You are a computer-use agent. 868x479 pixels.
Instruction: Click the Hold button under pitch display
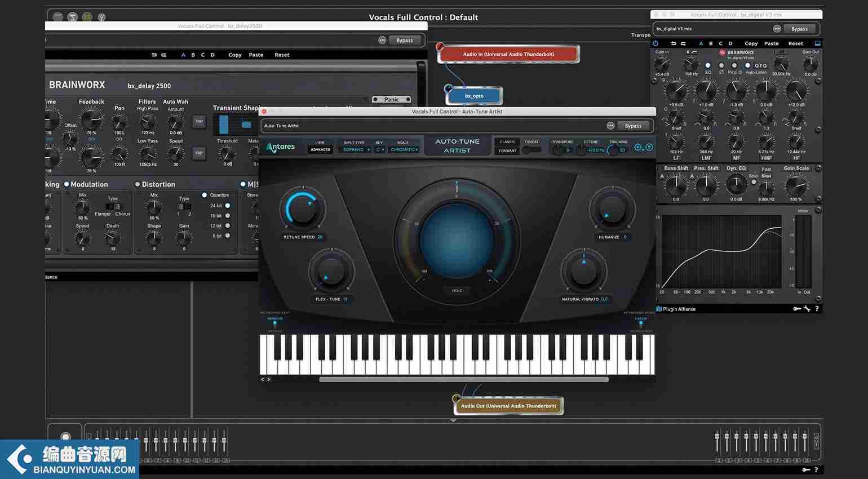(x=457, y=290)
